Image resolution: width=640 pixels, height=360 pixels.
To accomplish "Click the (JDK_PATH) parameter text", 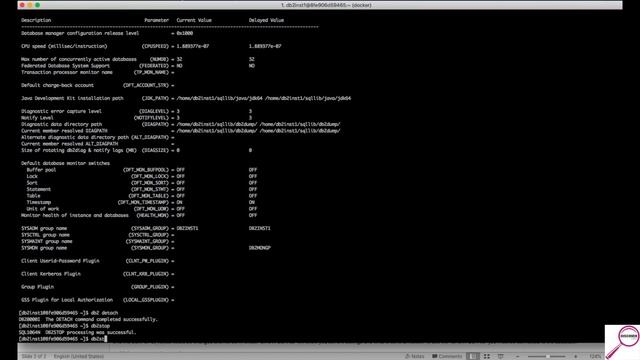I will 155,98.
